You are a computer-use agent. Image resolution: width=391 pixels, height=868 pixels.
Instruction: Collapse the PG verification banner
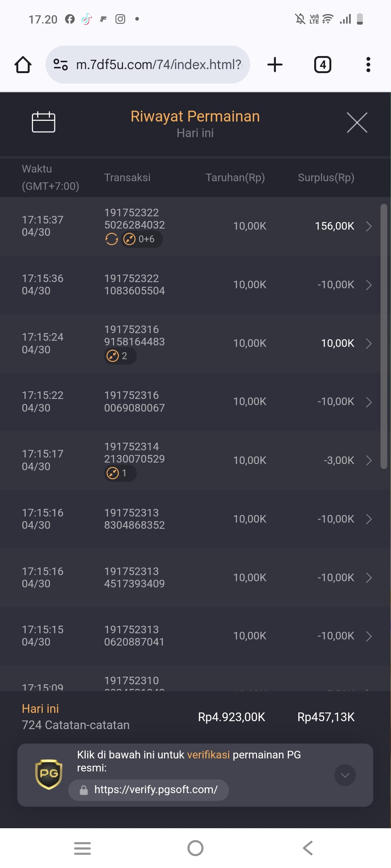coord(345,775)
